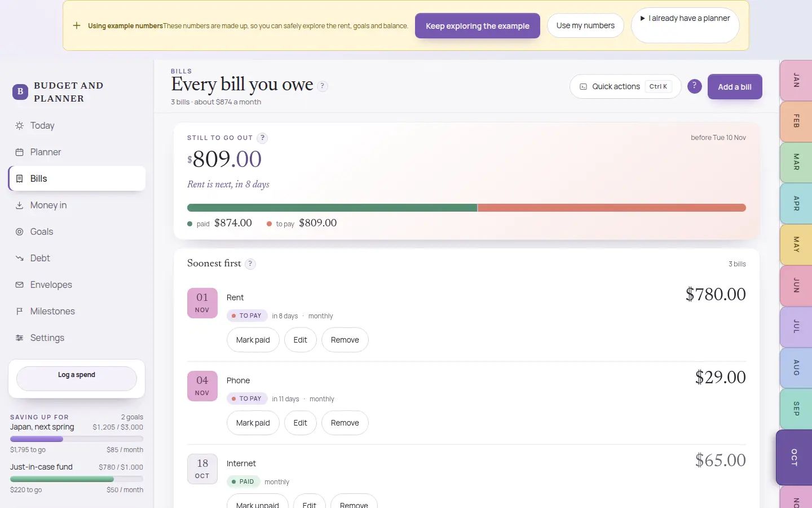Click the Just-in-case fund progress bar
812x508 pixels.
coord(77,479)
